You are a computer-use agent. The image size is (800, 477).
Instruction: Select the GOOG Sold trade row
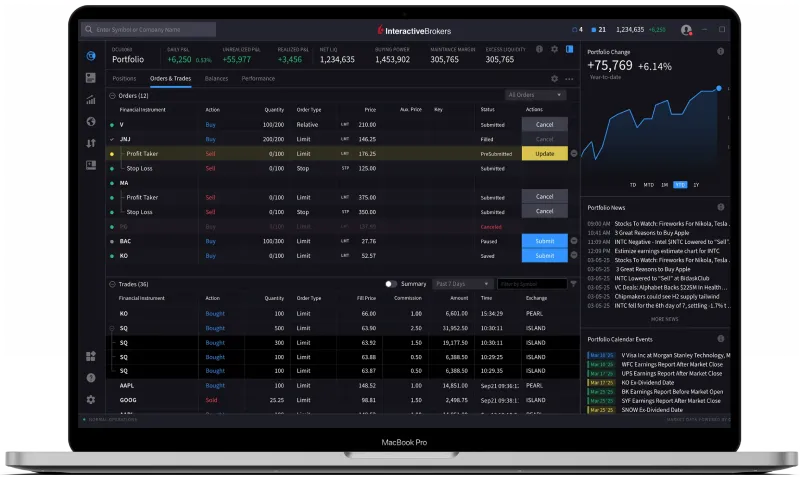click(x=343, y=400)
